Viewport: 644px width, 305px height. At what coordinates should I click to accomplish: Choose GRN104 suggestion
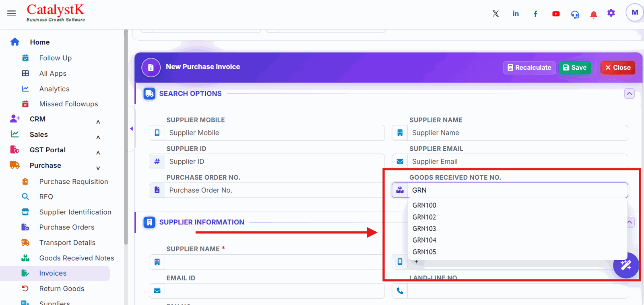(517, 240)
